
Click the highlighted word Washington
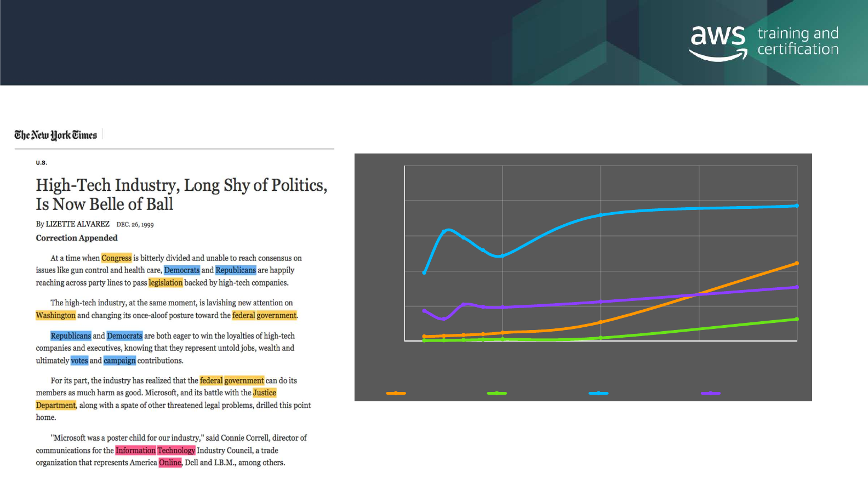tap(55, 315)
